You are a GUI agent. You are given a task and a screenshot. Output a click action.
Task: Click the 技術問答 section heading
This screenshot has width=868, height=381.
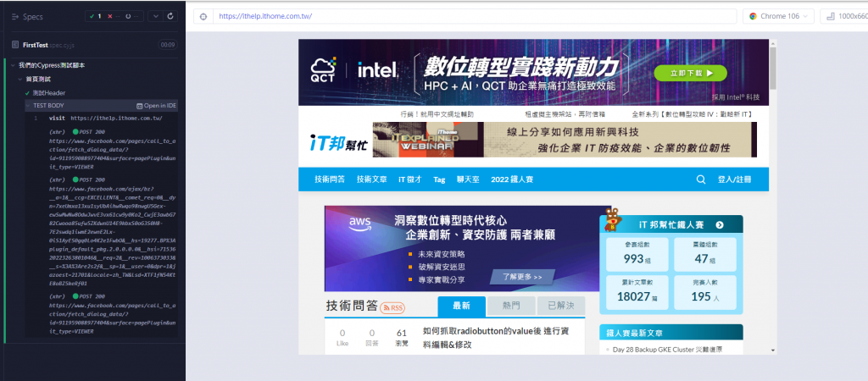tap(352, 306)
